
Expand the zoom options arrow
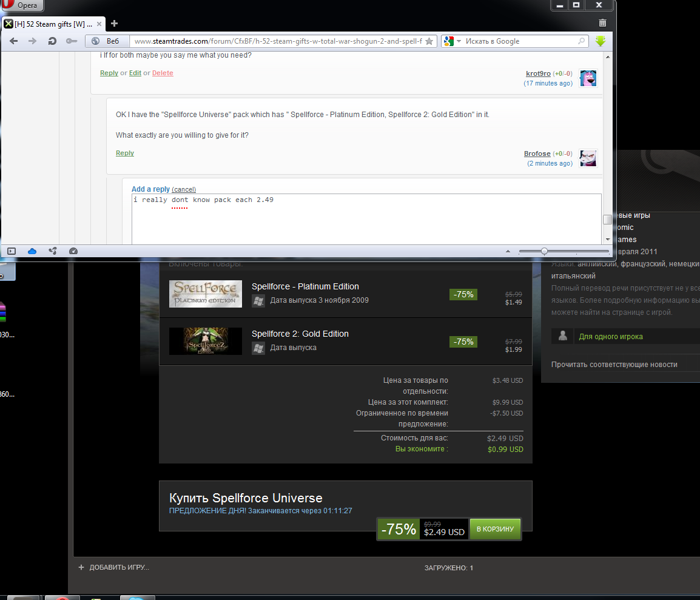[x=508, y=251]
